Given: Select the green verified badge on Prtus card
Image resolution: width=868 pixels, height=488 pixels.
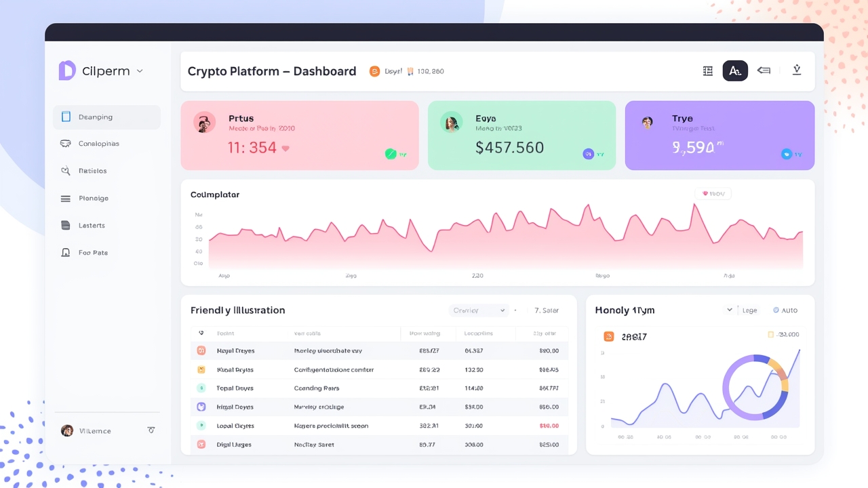Looking at the screenshot, I should coord(392,153).
